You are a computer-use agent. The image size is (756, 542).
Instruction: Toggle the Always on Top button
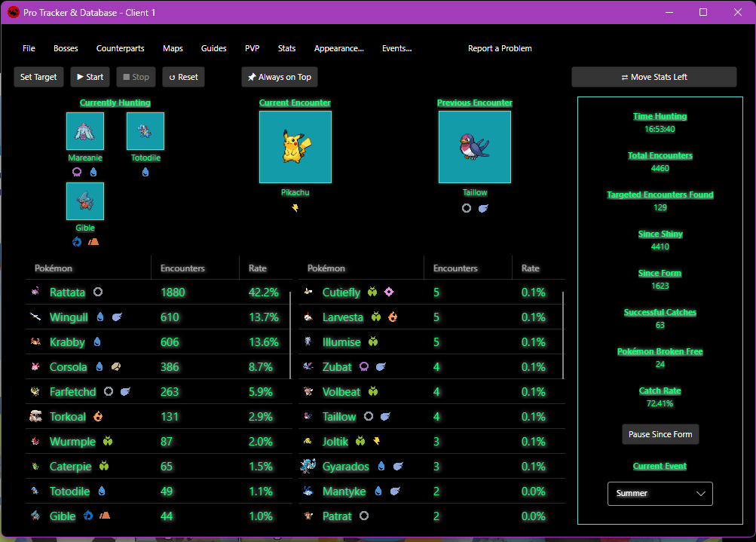pos(280,77)
